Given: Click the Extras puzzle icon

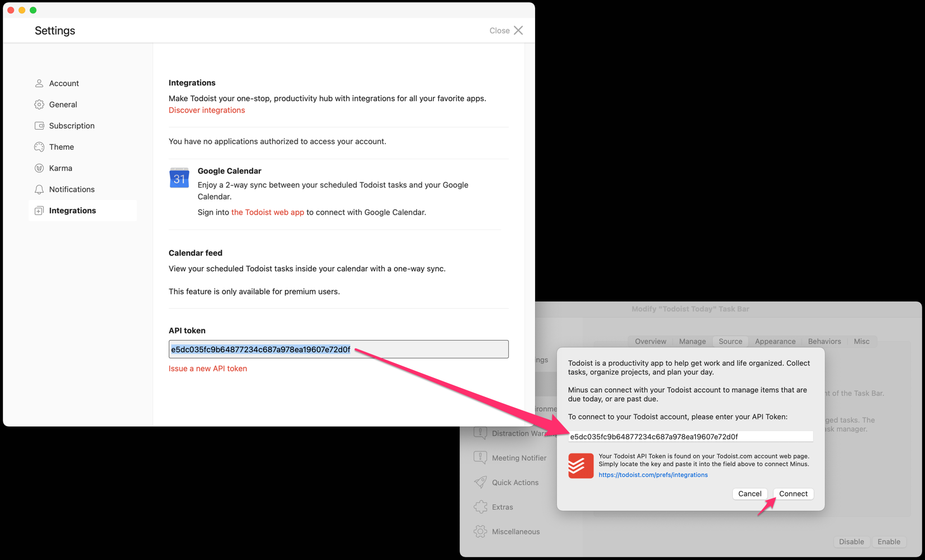Looking at the screenshot, I should point(480,507).
